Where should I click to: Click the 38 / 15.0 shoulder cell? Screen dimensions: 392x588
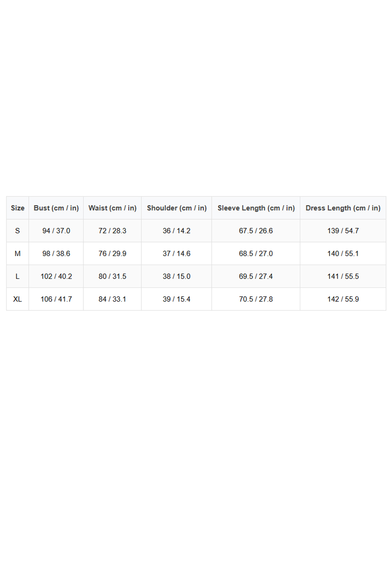pos(177,276)
